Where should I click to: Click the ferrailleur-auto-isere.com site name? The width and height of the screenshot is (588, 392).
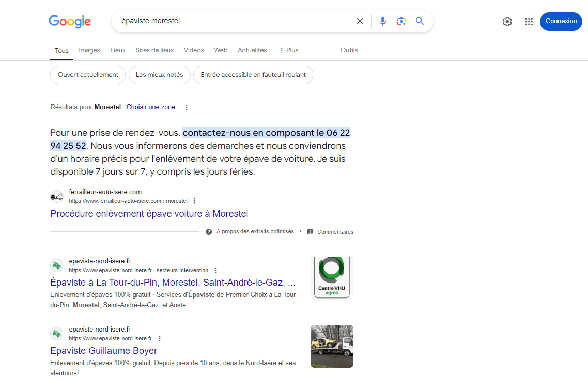(x=105, y=192)
